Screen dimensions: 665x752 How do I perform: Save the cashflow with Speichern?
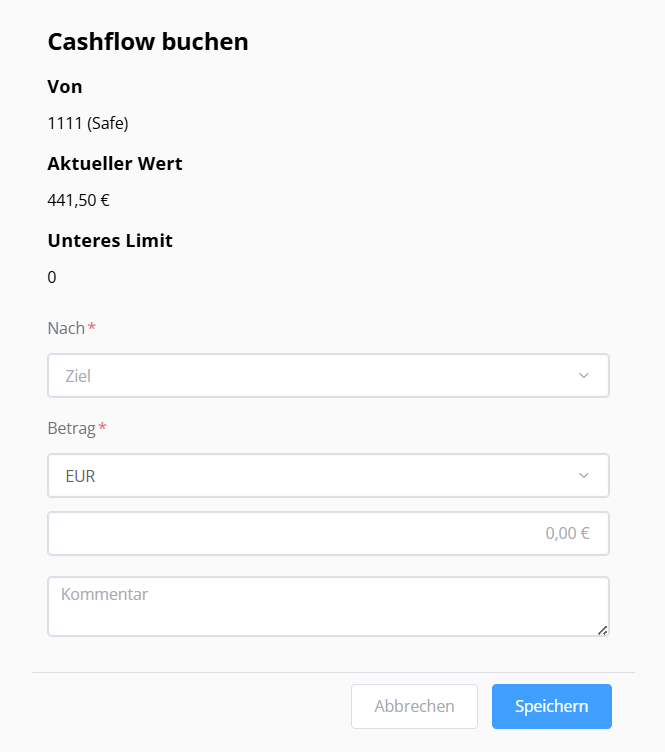click(x=551, y=706)
